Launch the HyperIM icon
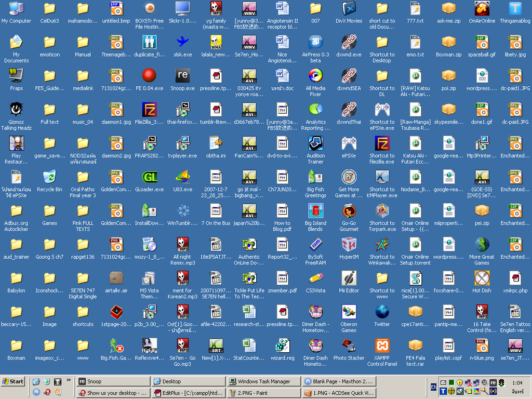 (349, 245)
